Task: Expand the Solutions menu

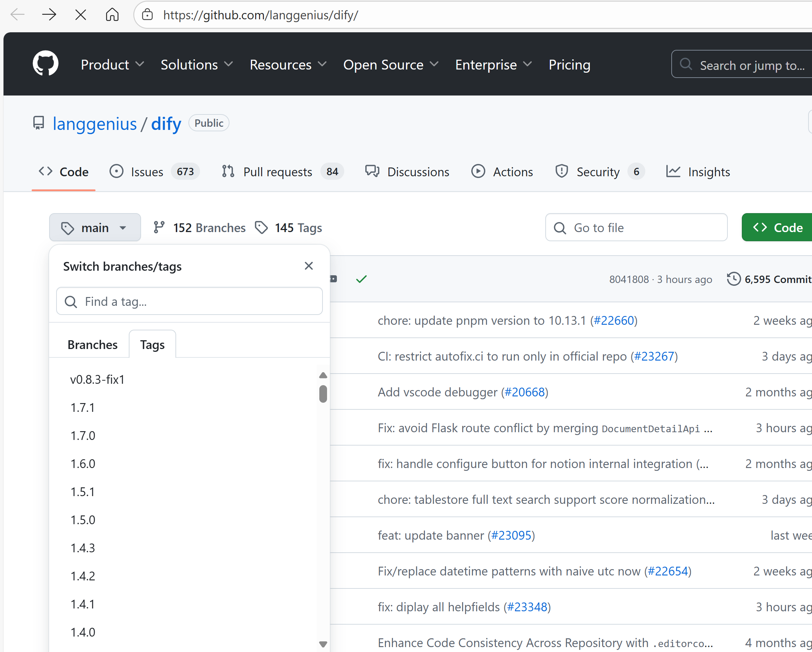Action: coord(197,65)
